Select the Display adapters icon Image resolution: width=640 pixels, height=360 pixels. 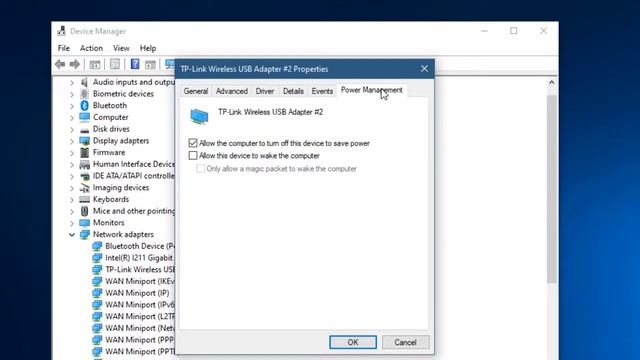[x=84, y=141]
